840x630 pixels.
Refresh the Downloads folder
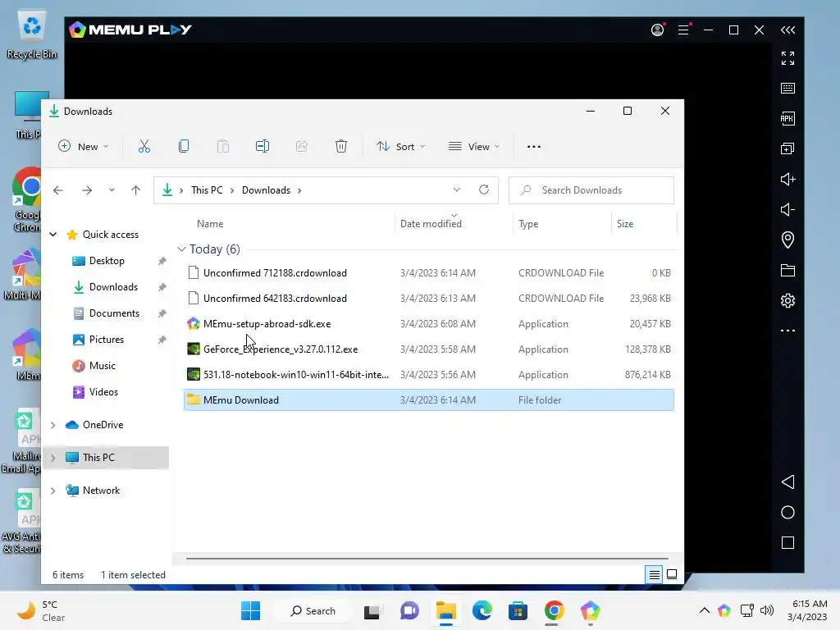click(x=484, y=189)
